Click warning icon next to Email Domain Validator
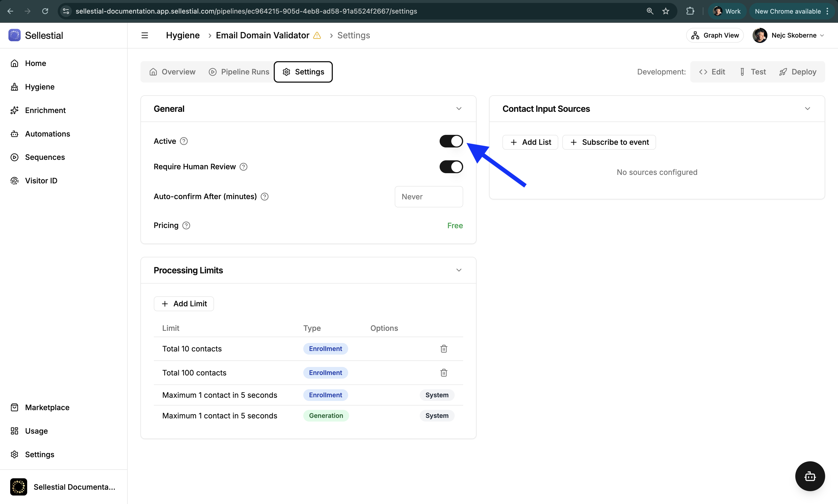Screen dimensions: 838x504 tap(317, 35)
